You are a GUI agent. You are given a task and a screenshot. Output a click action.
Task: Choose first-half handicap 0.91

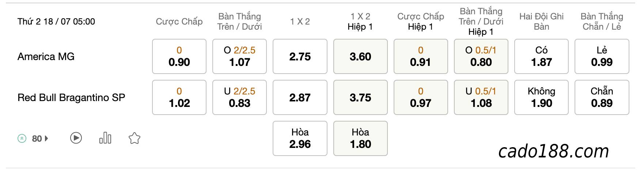(421, 56)
